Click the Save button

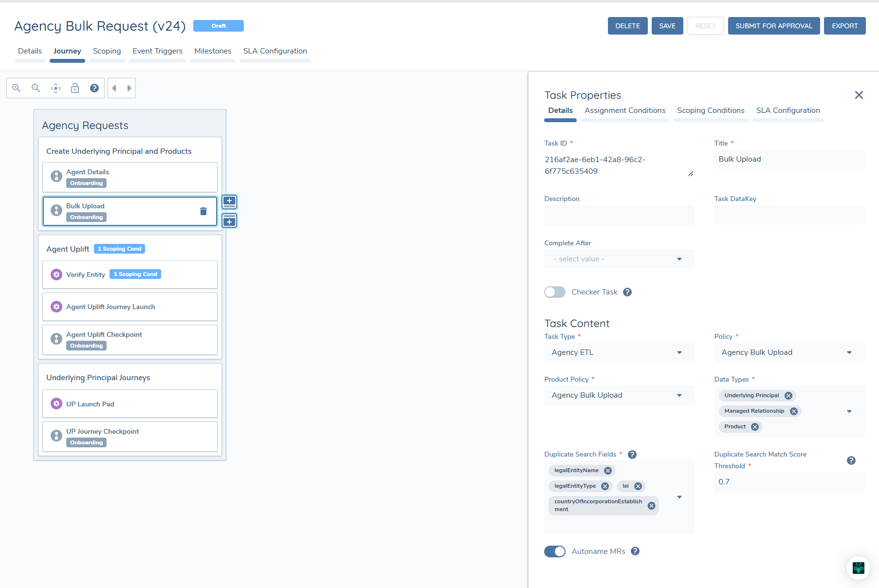pyautogui.click(x=667, y=26)
